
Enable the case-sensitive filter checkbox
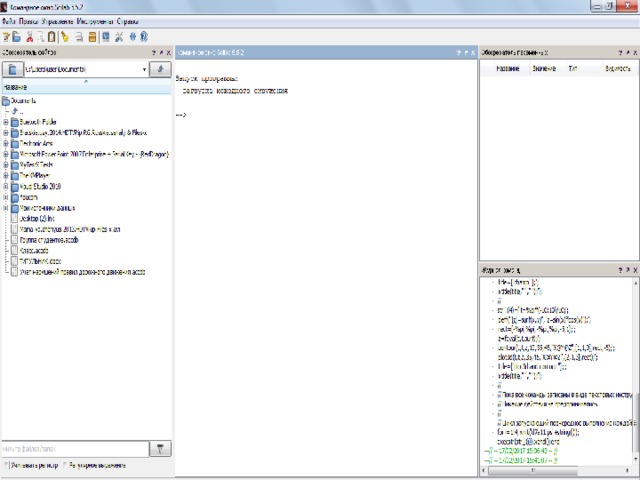tap(5, 465)
